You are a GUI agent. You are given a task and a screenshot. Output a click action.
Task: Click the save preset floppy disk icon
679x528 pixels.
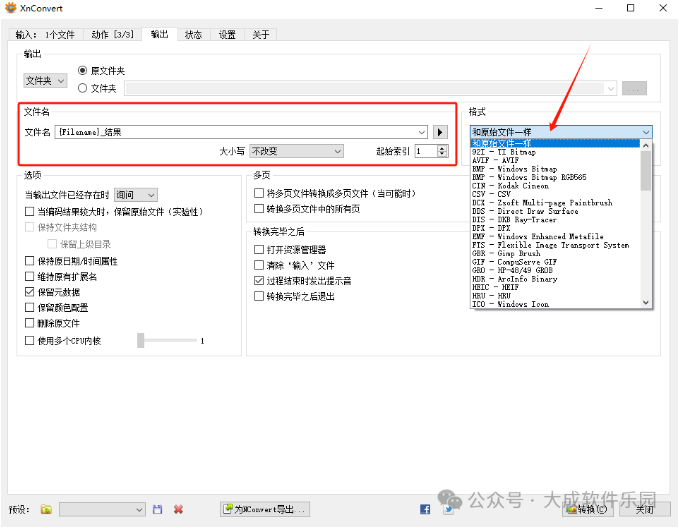pos(158,510)
